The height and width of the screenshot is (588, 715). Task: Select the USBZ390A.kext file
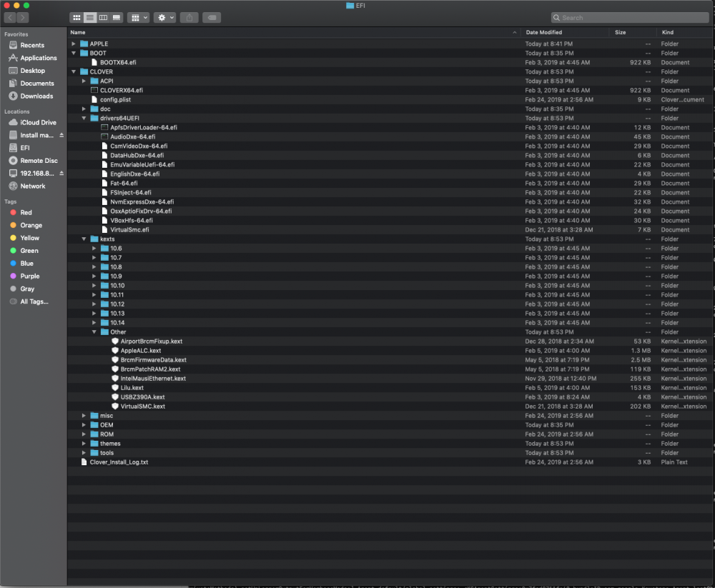click(x=142, y=397)
